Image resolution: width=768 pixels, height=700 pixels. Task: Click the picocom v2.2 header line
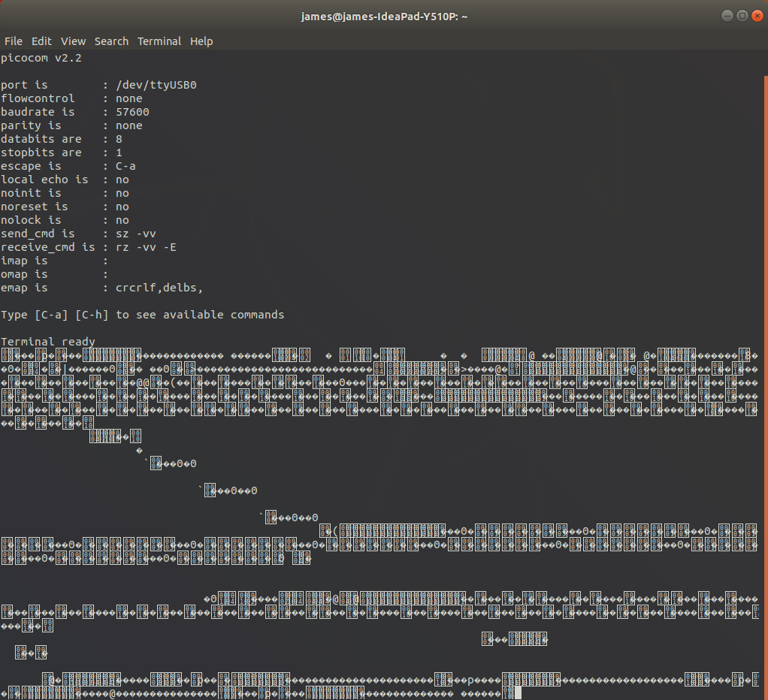click(x=41, y=58)
